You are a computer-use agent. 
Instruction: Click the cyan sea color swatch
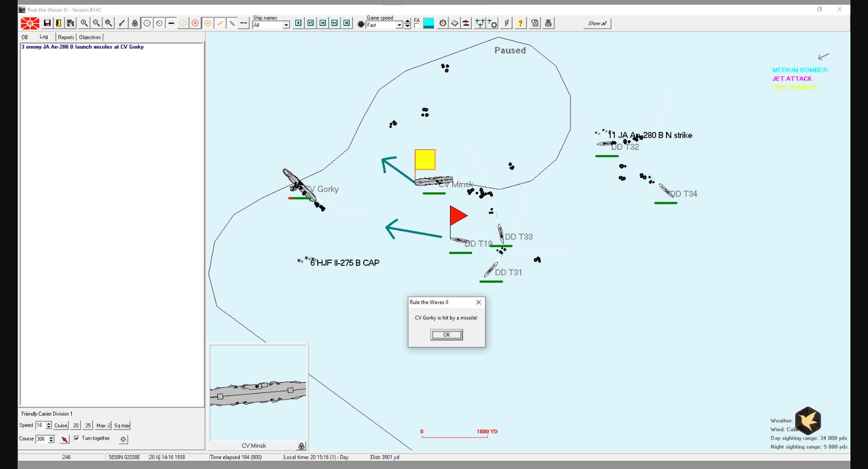point(429,23)
